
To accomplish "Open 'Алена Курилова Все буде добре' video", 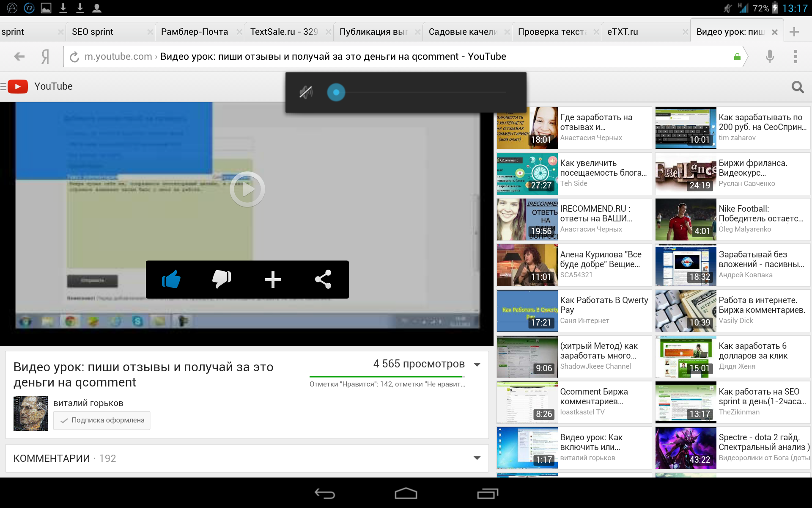I will coord(574,265).
